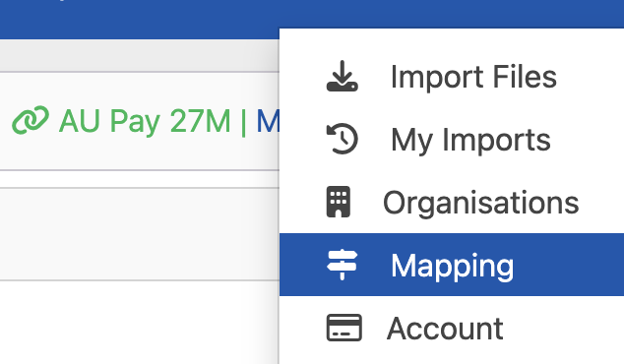The width and height of the screenshot is (624, 364).
Task: Open the Import Files menu entry
Action: click(x=452, y=77)
